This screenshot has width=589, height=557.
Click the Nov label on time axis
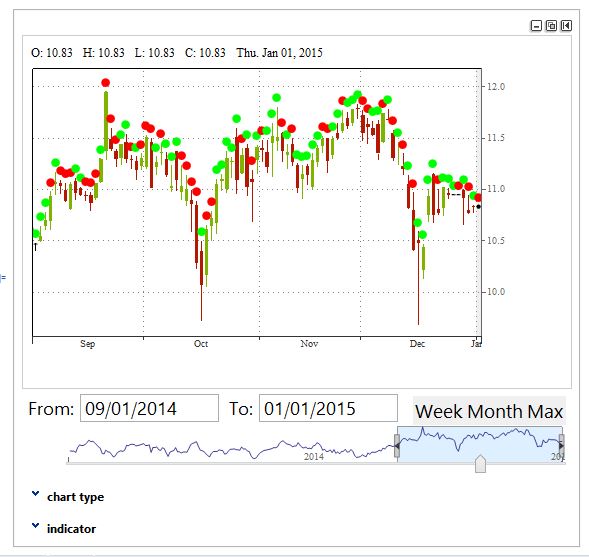tap(309, 344)
